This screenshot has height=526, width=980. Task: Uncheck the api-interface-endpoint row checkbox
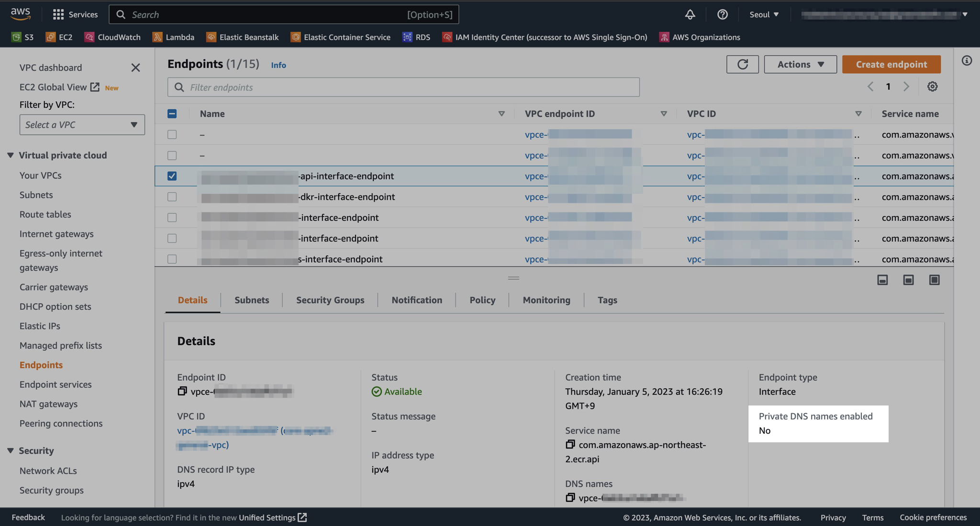172,176
